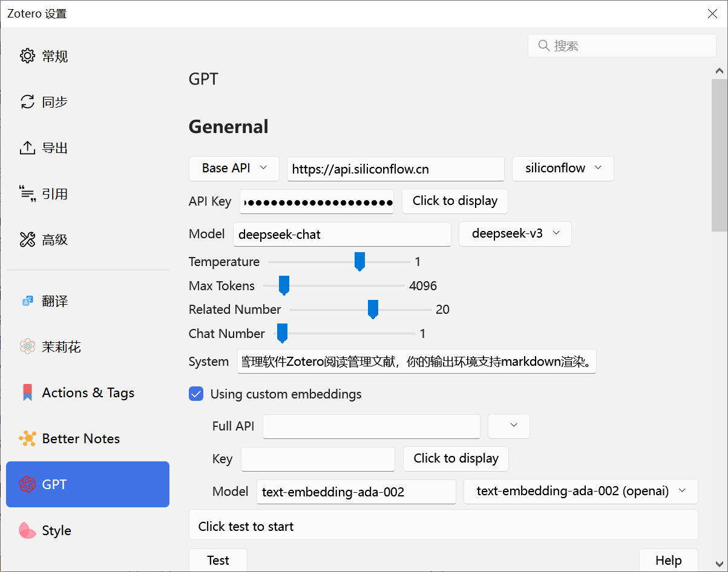The image size is (728, 572).
Task: Open the 引用 preferences pane
Action: click(x=88, y=193)
